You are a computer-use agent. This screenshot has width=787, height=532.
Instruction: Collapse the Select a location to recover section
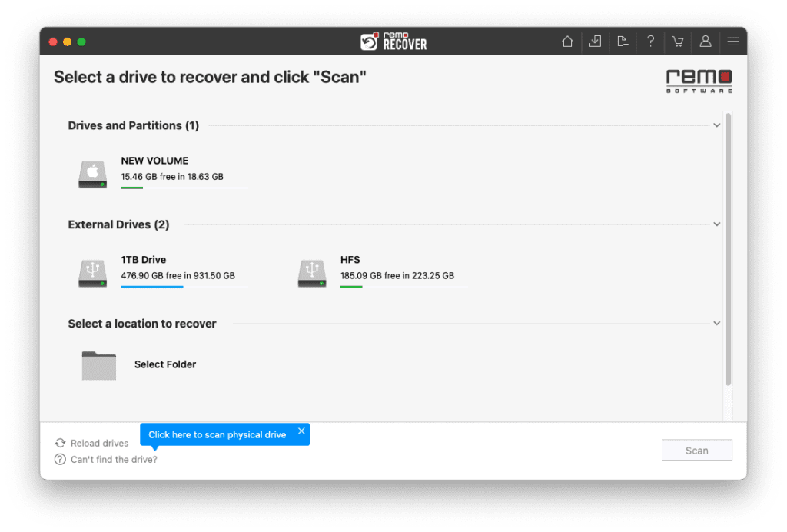716,323
